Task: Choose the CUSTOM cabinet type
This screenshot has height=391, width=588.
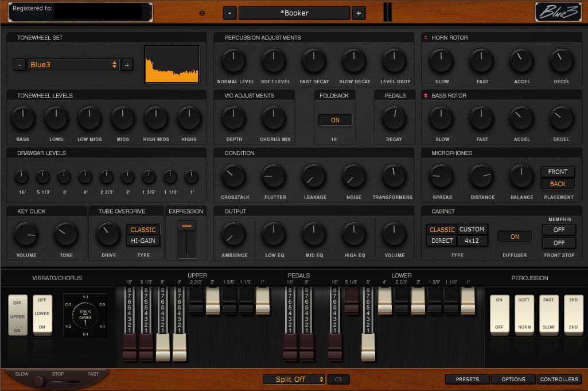Action: point(472,229)
